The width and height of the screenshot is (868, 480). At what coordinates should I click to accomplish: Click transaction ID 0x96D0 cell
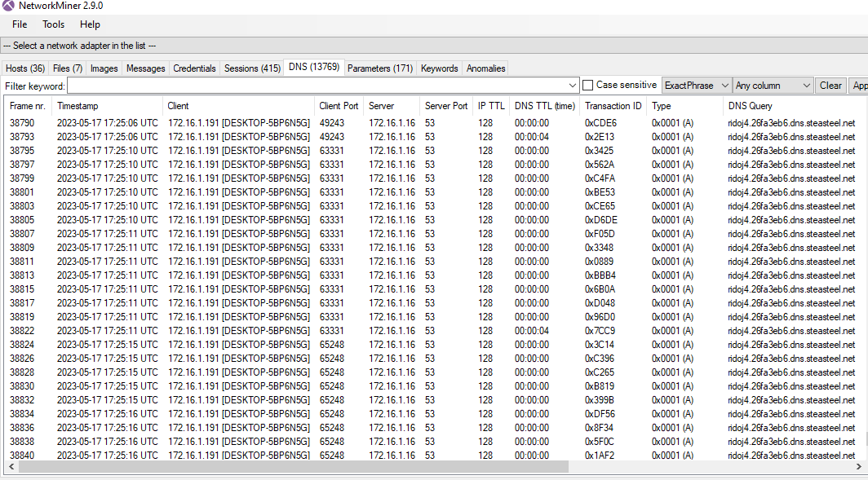(600, 317)
